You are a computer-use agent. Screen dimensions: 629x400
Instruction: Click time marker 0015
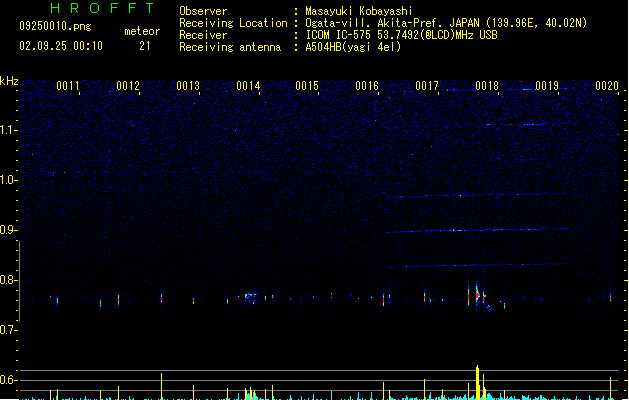(x=307, y=86)
